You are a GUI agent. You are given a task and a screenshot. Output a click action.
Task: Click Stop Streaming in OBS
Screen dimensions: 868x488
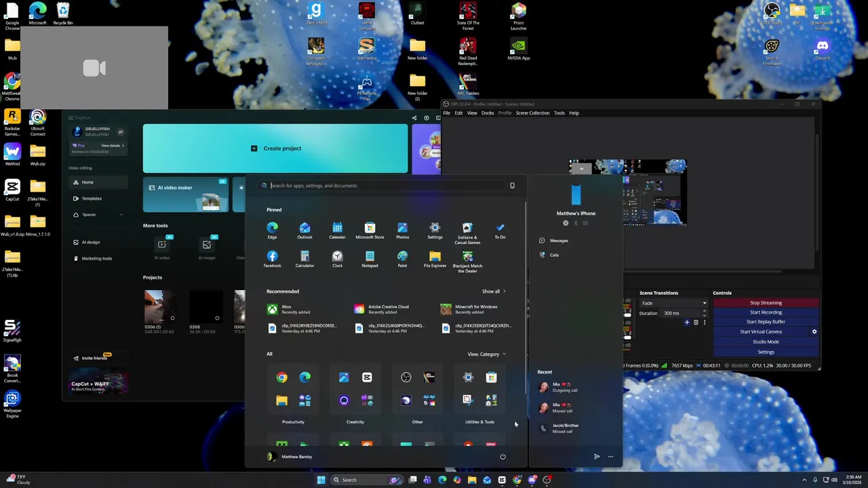(766, 303)
